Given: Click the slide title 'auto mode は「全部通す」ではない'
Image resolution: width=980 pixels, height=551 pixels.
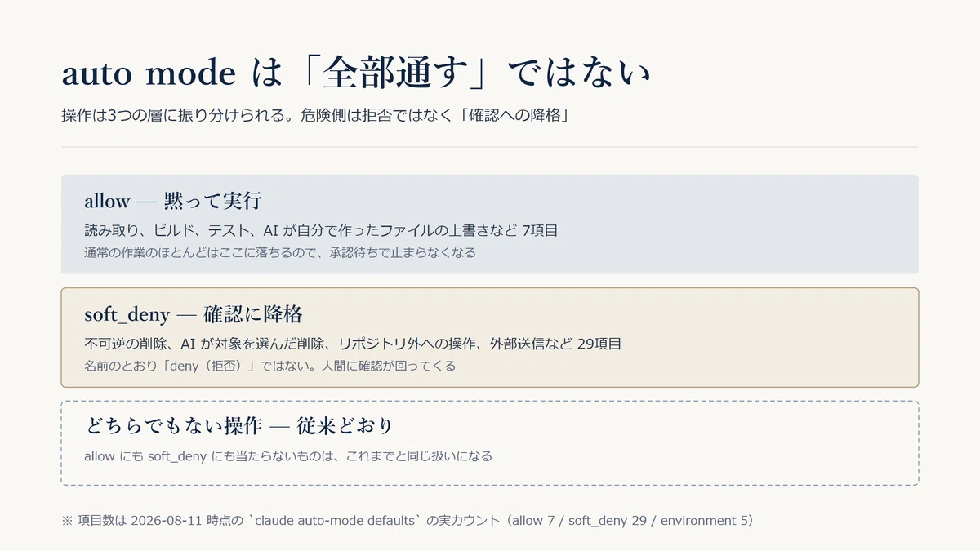Looking at the screenshot, I should tap(356, 74).
